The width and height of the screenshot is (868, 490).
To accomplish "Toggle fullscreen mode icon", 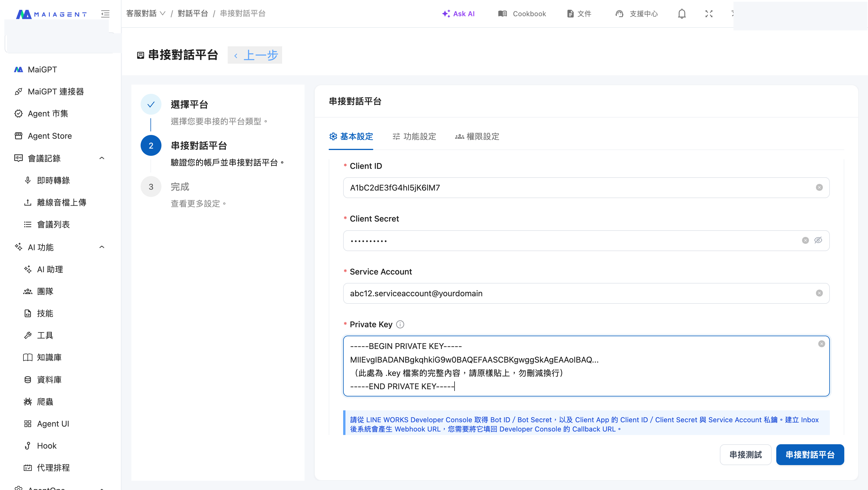I will tap(709, 14).
